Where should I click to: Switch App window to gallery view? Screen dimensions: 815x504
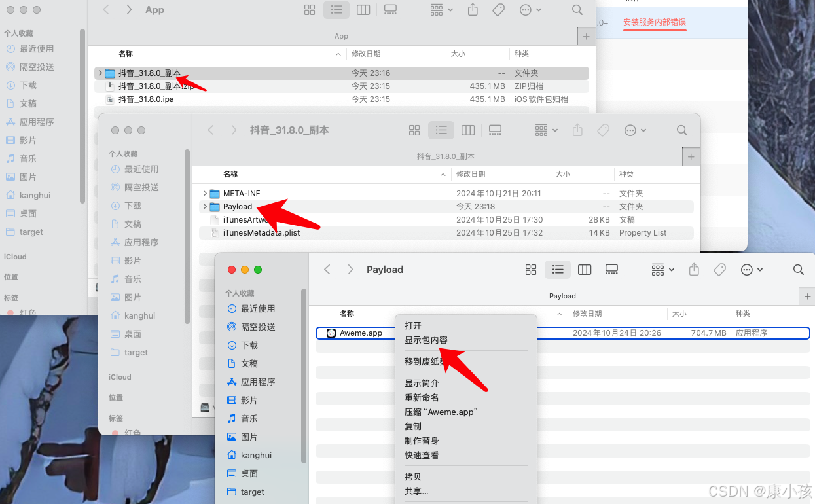pos(390,10)
